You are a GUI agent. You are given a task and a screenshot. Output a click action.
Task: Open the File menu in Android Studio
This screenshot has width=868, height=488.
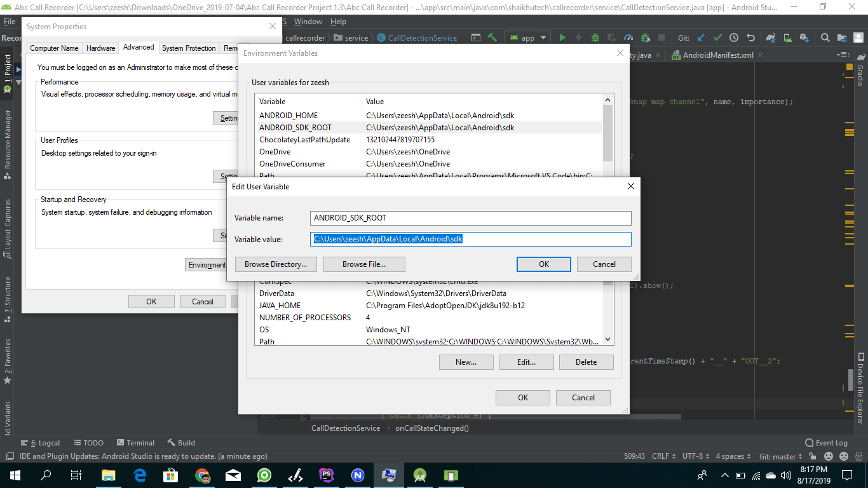coord(10,22)
